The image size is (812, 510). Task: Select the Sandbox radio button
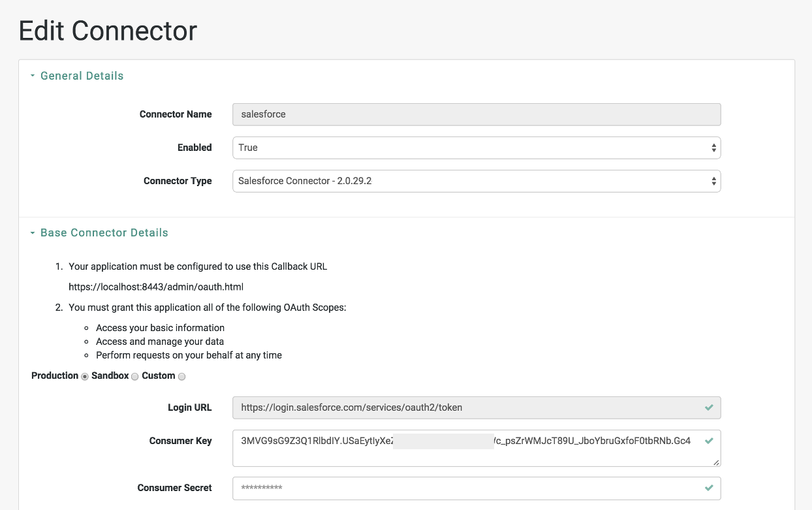pyautogui.click(x=135, y=377)
